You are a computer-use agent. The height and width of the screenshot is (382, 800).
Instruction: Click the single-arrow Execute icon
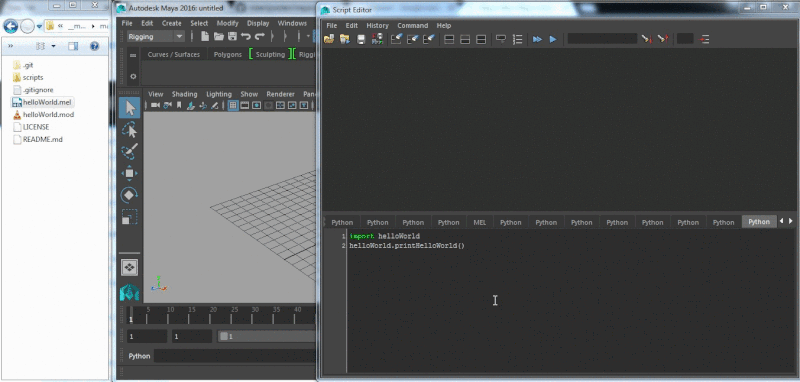553,39
